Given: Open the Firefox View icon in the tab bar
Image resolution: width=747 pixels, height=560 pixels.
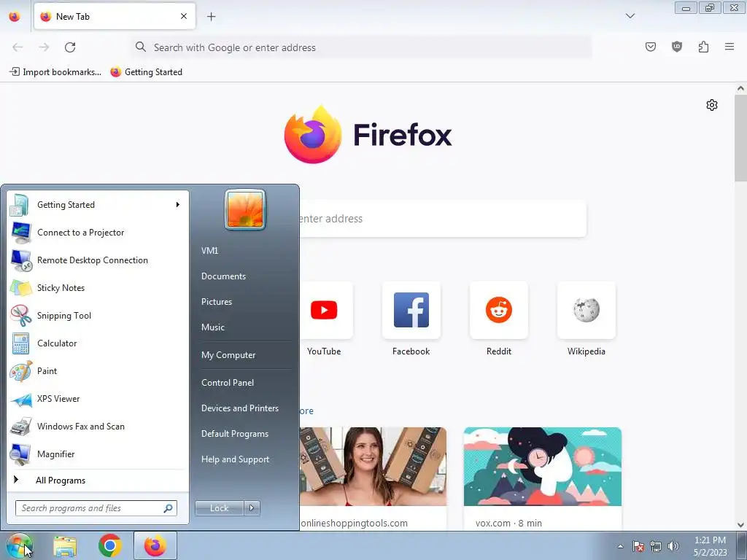Looking at the screenshot, I should [x=15, y=17].
